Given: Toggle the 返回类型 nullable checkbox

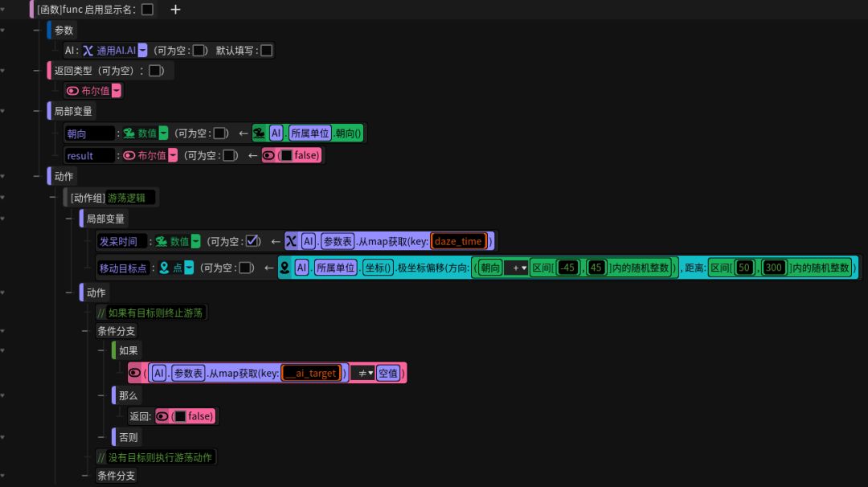Looking at the screenshot, I should (155, 70).
